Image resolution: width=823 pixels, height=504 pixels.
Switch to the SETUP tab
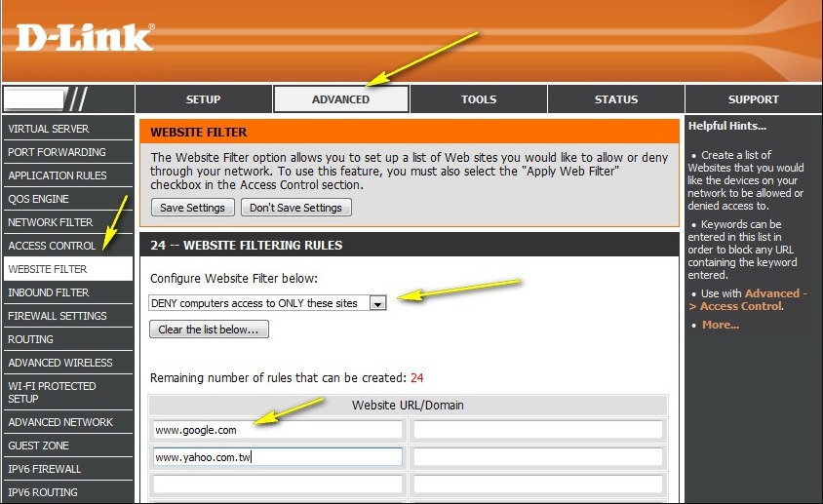203,99
